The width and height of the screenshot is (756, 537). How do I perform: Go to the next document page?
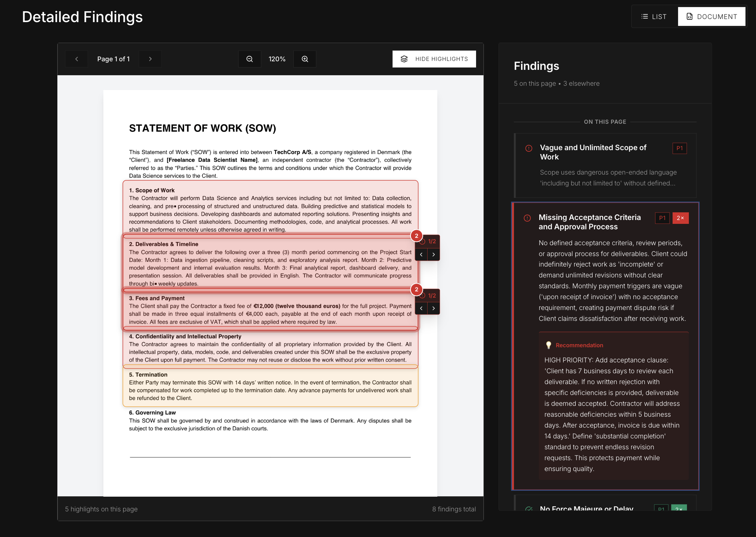tap(150, 59)
